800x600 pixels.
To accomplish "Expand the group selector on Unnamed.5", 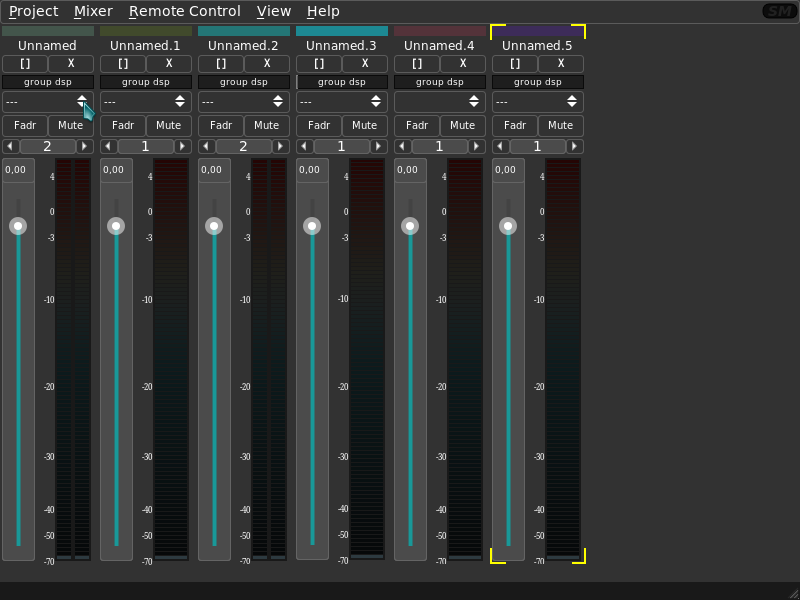I will [x=537, y=101].
